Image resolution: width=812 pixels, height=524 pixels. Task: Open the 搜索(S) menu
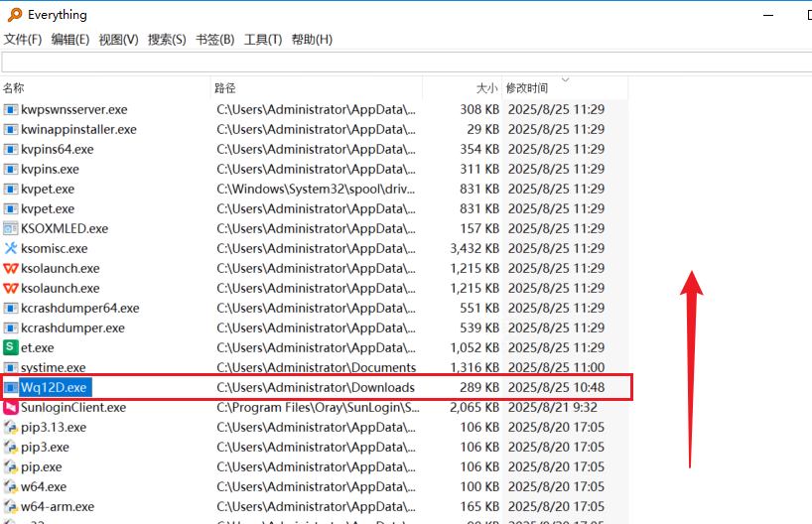(x=167, y=40)
